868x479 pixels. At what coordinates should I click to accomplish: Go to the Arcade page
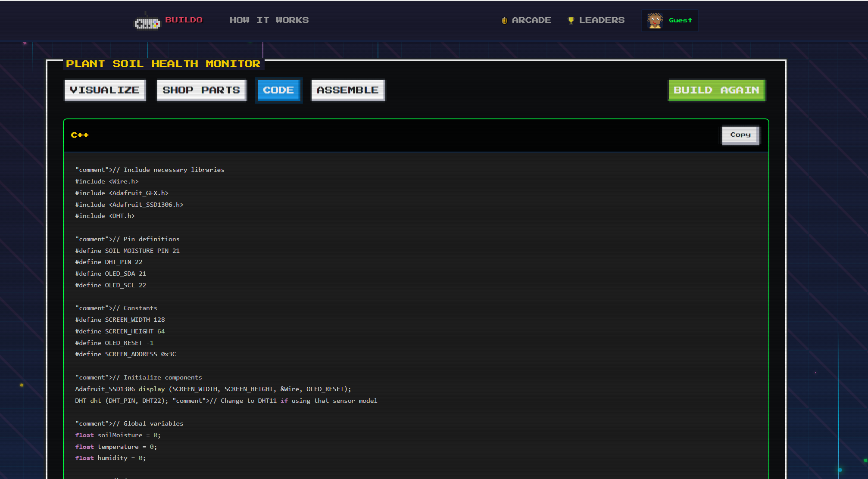click(x=531, y=20)
